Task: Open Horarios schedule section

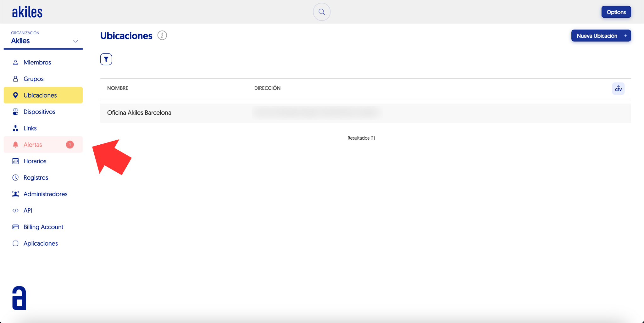Action: coord(35,161)
